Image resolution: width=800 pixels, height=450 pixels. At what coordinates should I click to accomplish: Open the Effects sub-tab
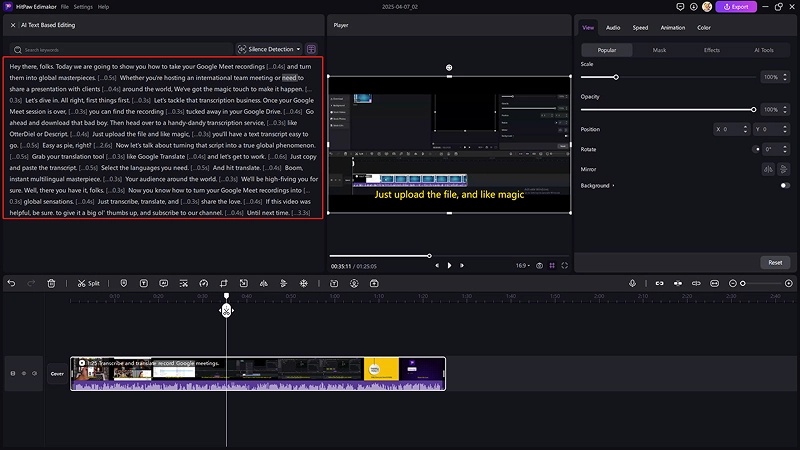point(711,49)
